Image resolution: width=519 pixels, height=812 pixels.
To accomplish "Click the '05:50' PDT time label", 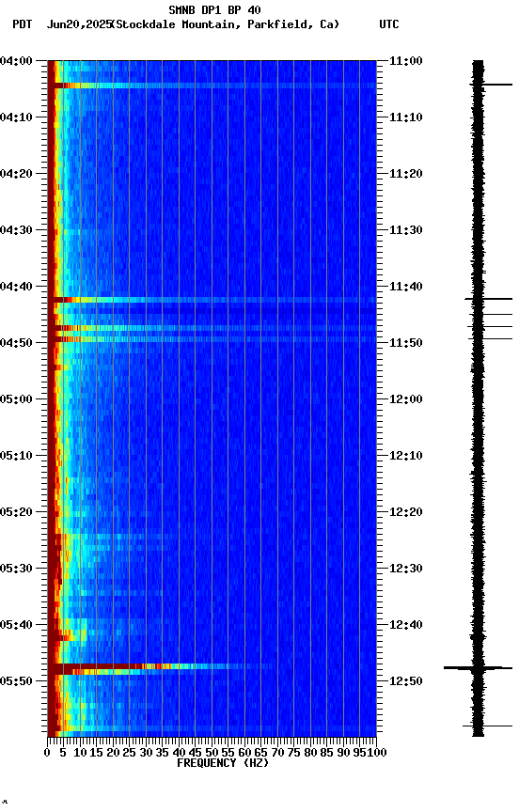I will pyautogui.click(x=16, y=681).
